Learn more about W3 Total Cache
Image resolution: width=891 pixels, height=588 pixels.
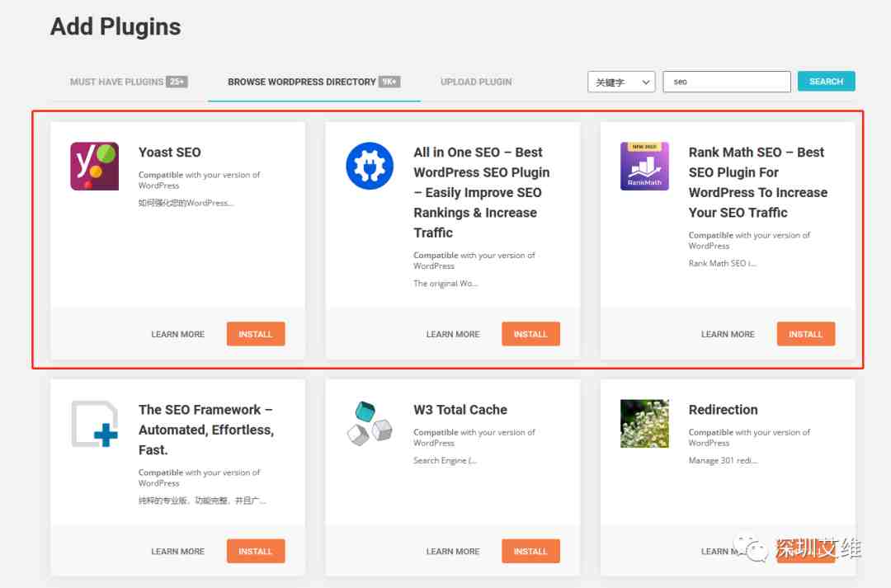point(453,551)
